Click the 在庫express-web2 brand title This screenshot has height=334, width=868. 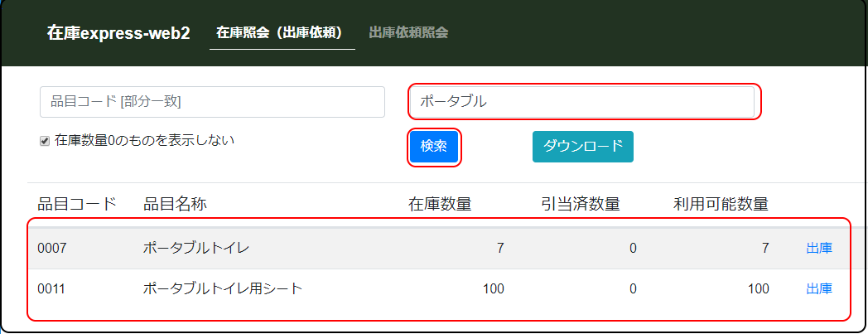(118, 33)
